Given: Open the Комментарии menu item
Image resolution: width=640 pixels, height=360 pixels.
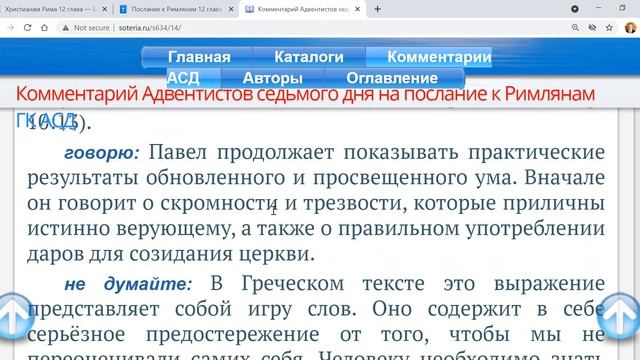Looking at the screenshot, I should tap(439, 57).
